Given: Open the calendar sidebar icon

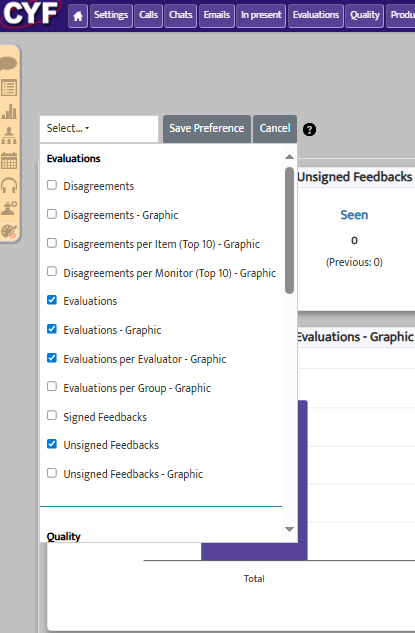Looking at the screenshot, I should pos(9,160).
